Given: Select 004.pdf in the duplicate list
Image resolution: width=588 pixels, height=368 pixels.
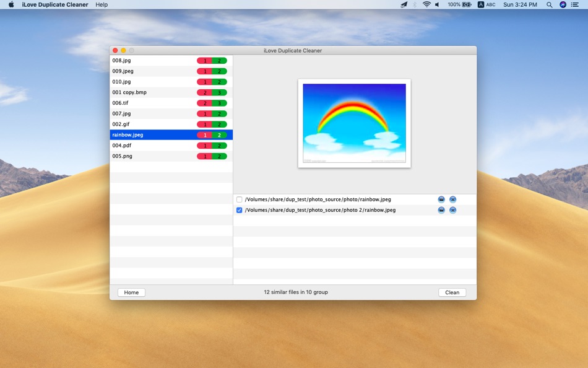Looking at the screenshot, I should click(171, 146).
